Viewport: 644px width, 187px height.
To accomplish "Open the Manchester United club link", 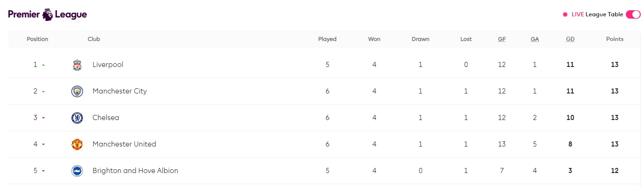I will (124, 144).
